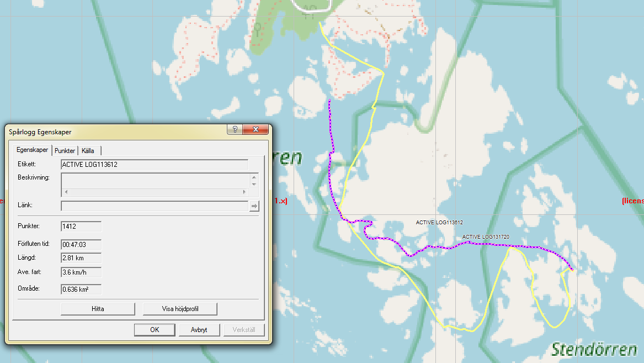Screen dimensions: 644x363
Task: Select the Egenskaper tab
Action: [33, 150]
